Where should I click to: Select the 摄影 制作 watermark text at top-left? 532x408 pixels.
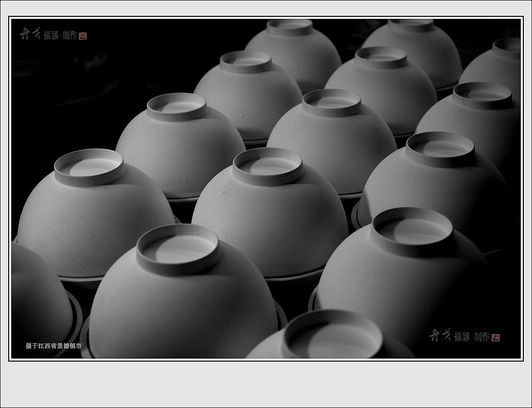click(60, 35)
